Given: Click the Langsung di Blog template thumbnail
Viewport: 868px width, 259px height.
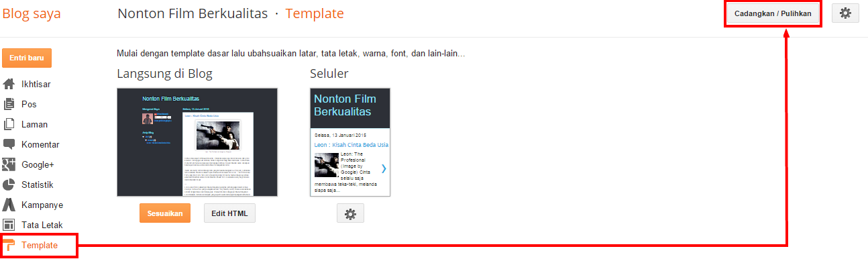Looking at the screenshot, I should pyautogui.click(x=197, y=142).
